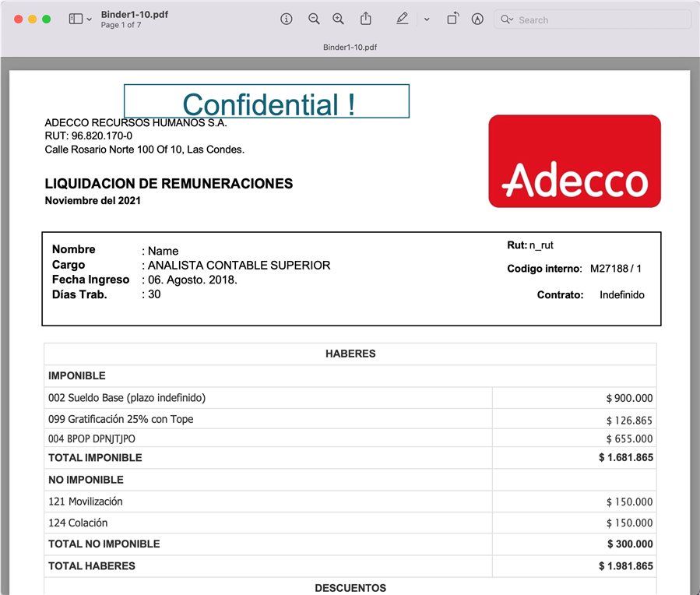Click the red Adecco logo
Image resolution: width=700 pixels, height=595 pixels.
[x=575, y=161]
